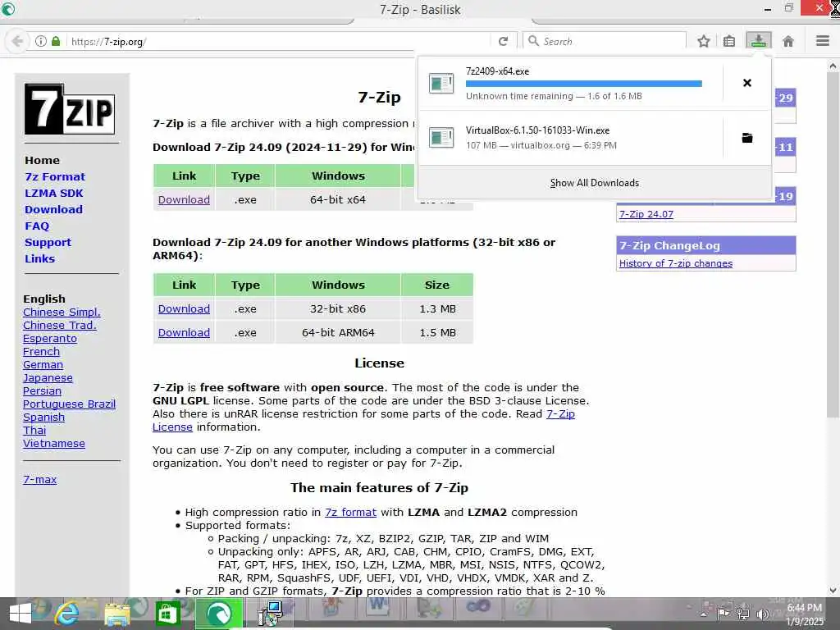
Task: Switch language to Vietnamese
Action: [54, 444]
